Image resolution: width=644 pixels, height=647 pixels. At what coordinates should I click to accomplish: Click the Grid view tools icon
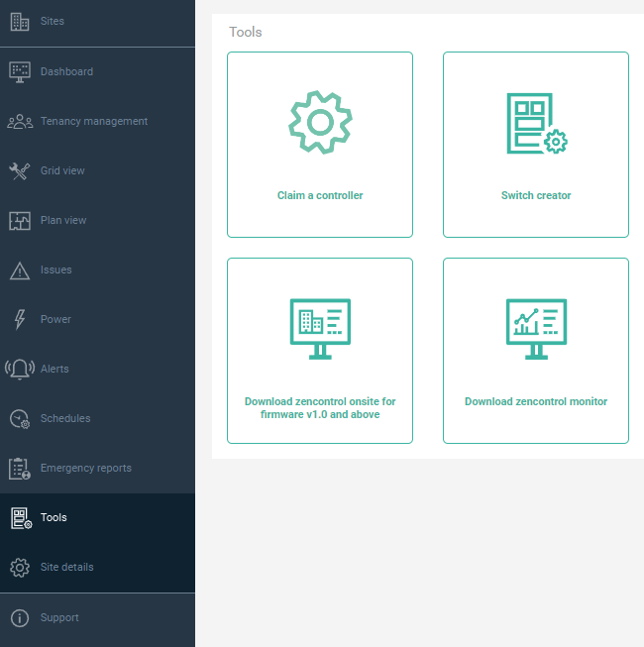point(20,170)
